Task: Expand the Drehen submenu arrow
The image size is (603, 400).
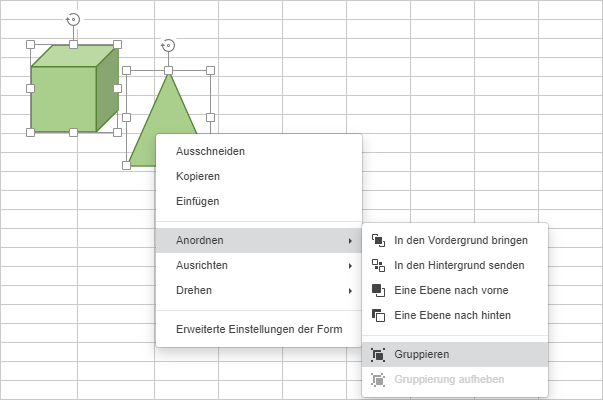Action: [x=350, y=291]
